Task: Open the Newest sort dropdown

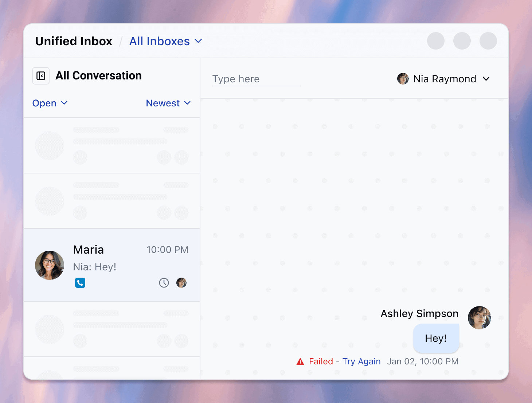Action: tap(168, 103)
